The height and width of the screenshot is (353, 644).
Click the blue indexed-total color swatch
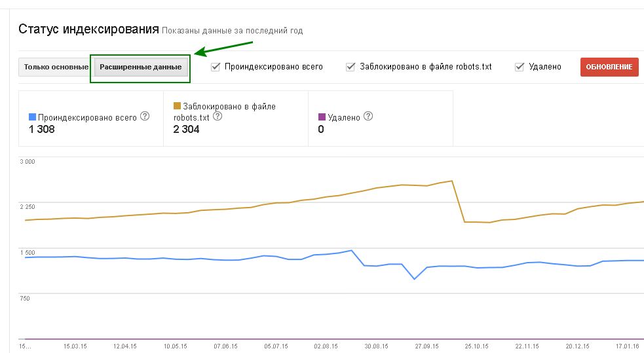32,117
